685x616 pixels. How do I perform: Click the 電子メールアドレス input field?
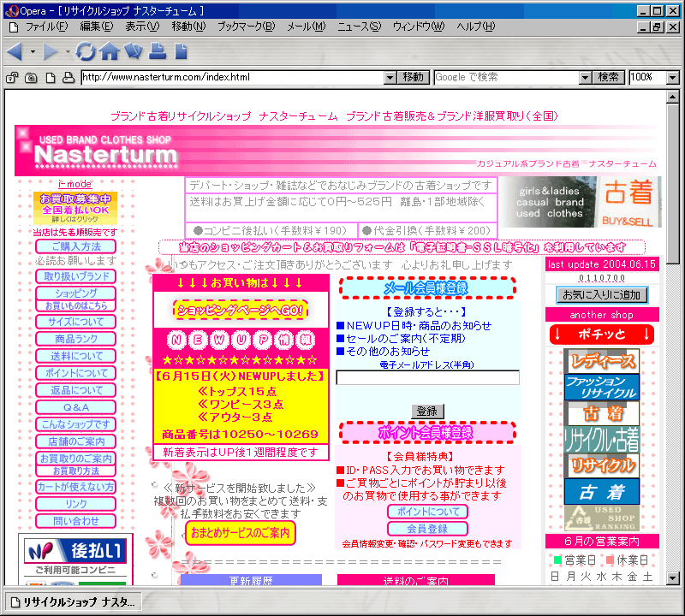tap(427, 377)
